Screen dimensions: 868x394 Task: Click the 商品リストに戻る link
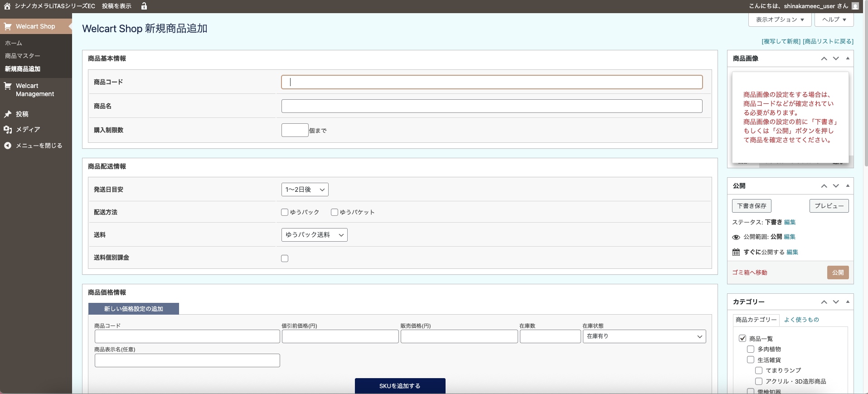pyautogui.click(x=828, y=41)
